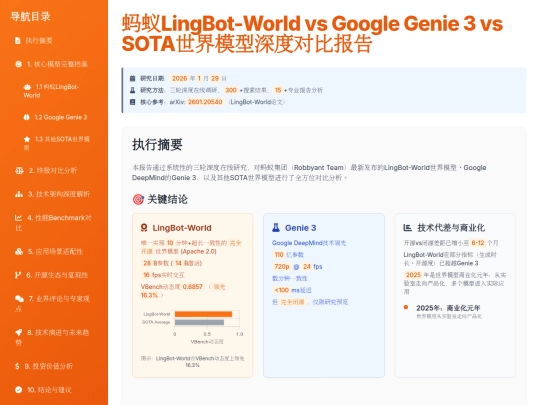Viewport: 540px width, 405px height.
Task: Click the 关键结论 heading text
Action: 167,199
